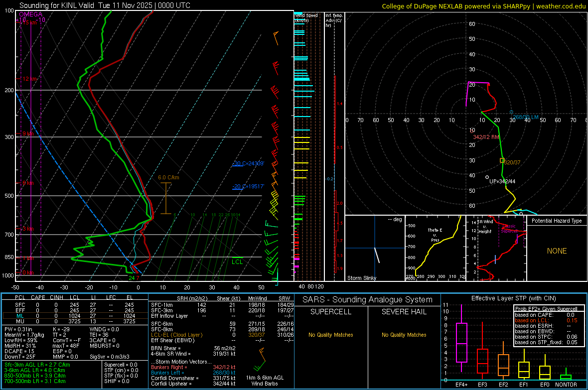Click the 'LowRH = 59%' value
Screen dimensions: 588x390
point(20,340)
